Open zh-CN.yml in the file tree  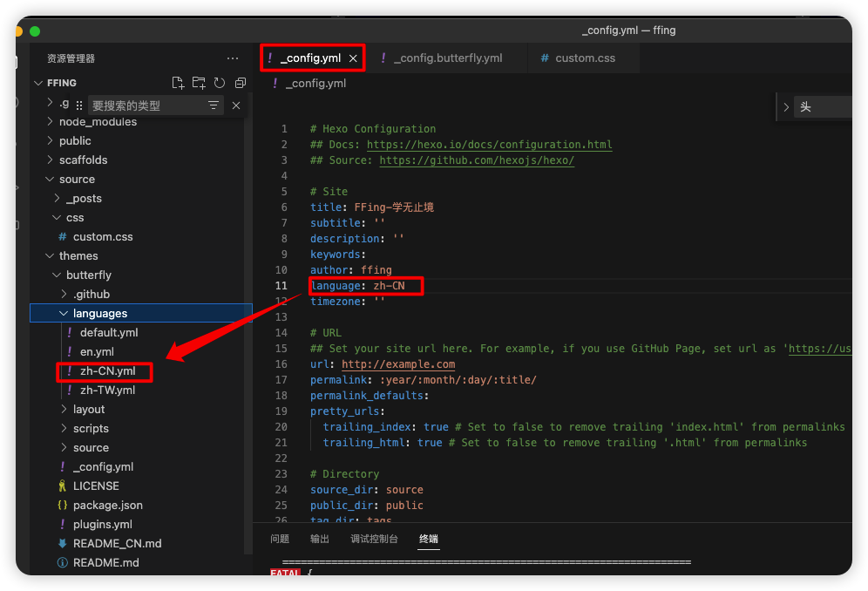click(x=107, y=371)
